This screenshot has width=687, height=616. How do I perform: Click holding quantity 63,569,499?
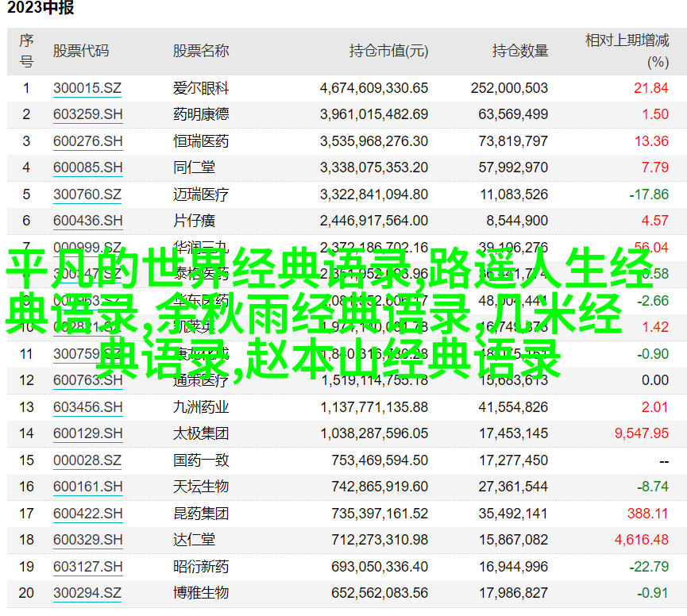(x=513, y=114)
